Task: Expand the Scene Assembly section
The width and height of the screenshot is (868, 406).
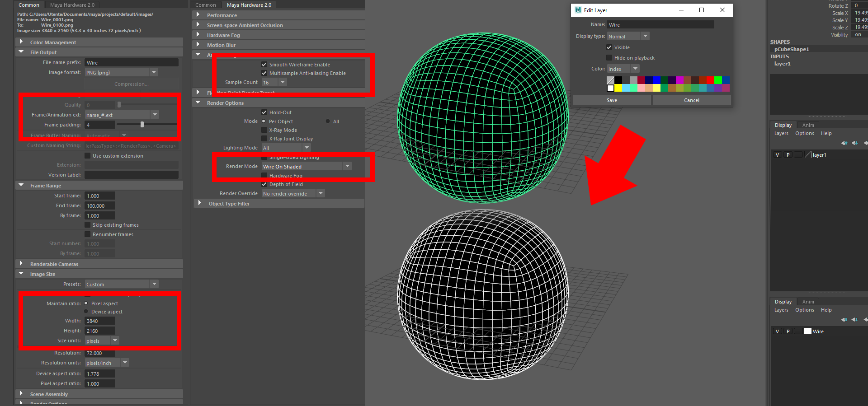Action: [21, 394]
